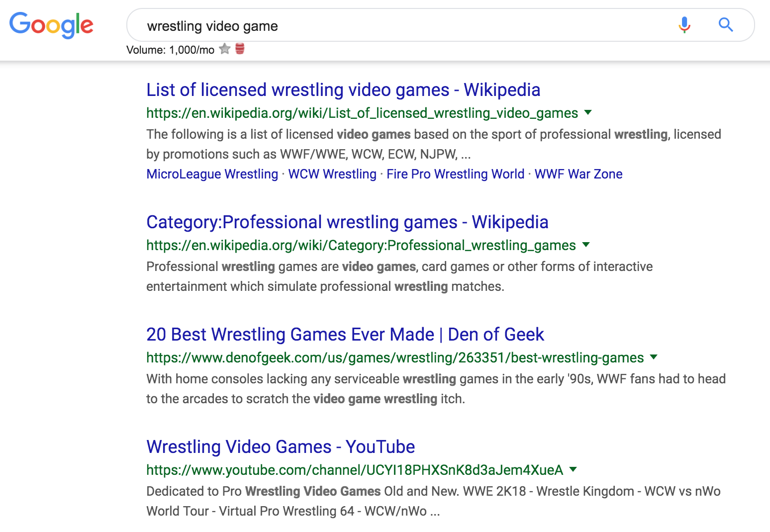Open the MicroLeague Wrestling sitelink
Viewport: 770px width, 532px height.
(x=212, y=174)
